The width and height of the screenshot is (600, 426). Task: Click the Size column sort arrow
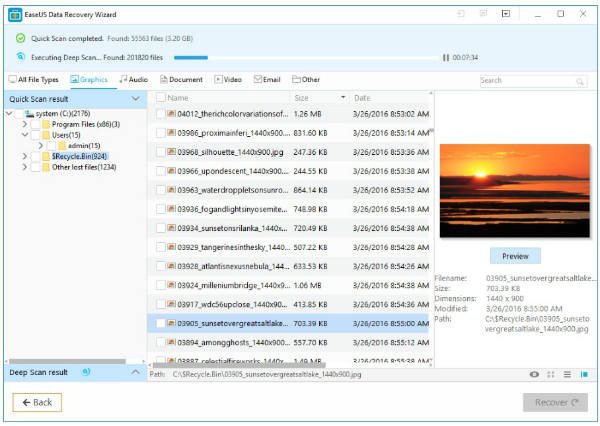coord(343,97)
